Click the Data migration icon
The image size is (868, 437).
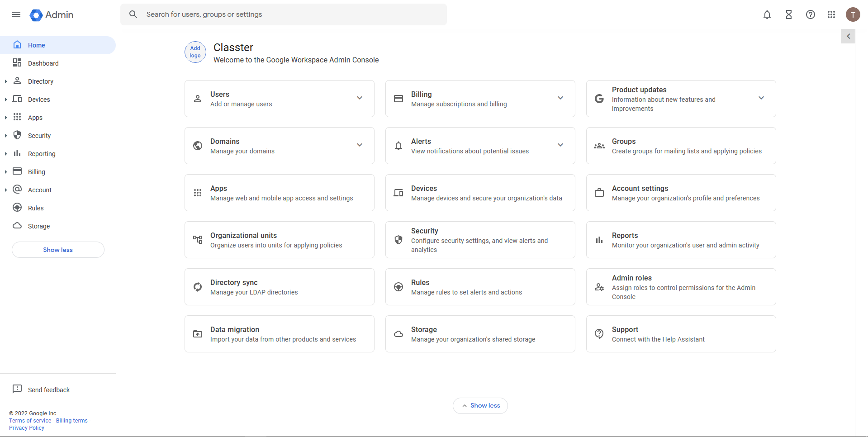click(x=198, y=334)
